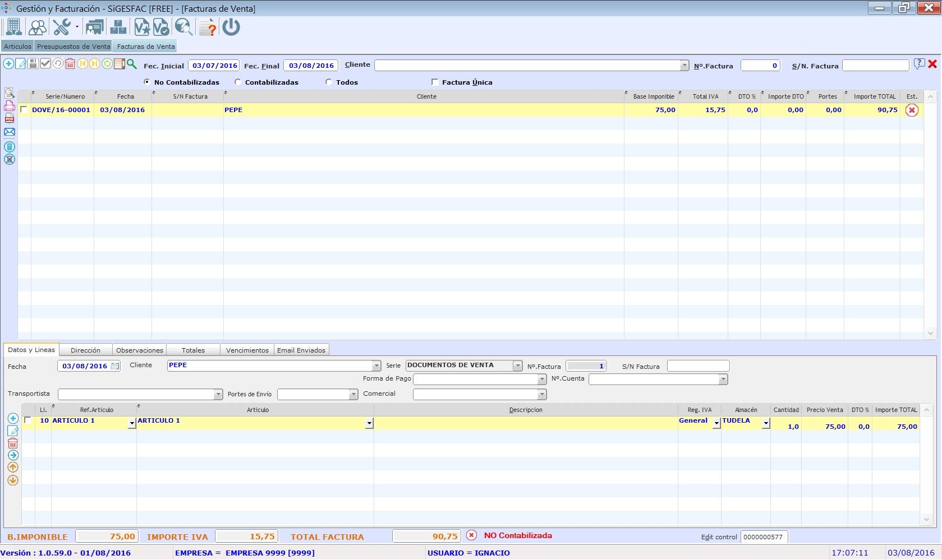Open the Dirección tab
The image size is (942, 560).
pos(85,350)
